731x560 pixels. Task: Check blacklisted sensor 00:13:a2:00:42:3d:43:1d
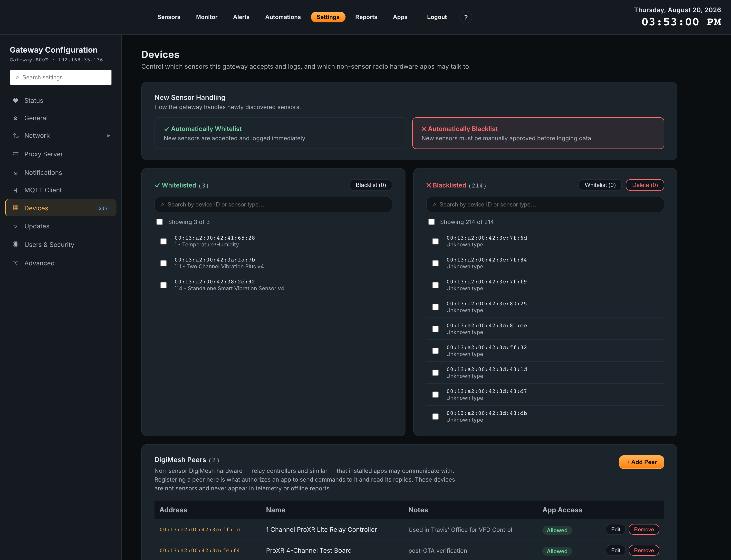435,373
